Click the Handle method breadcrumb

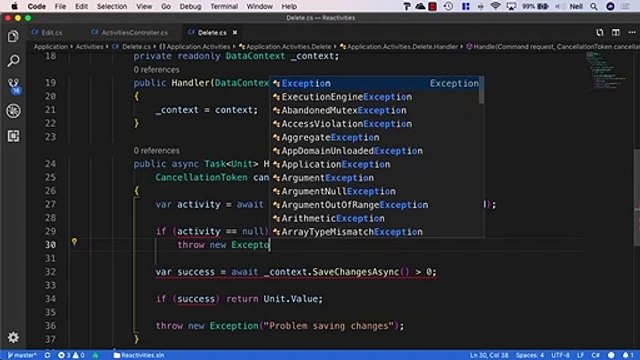tap(553, 47)
